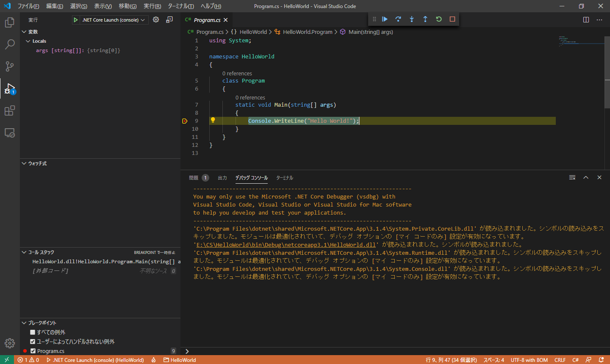Click the CRLF line ending indicator
This screenshot has height=364, width=610.
tap(560, 360)
